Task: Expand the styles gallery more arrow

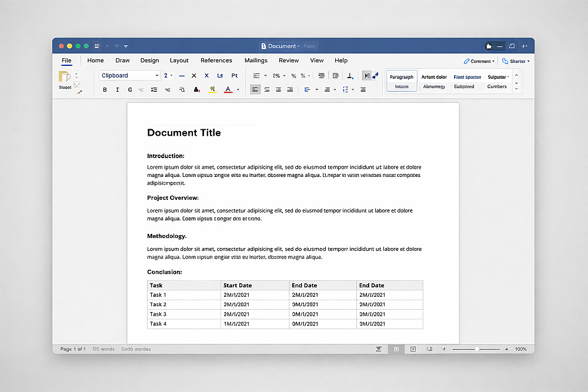Action: (x=516, y=89)
